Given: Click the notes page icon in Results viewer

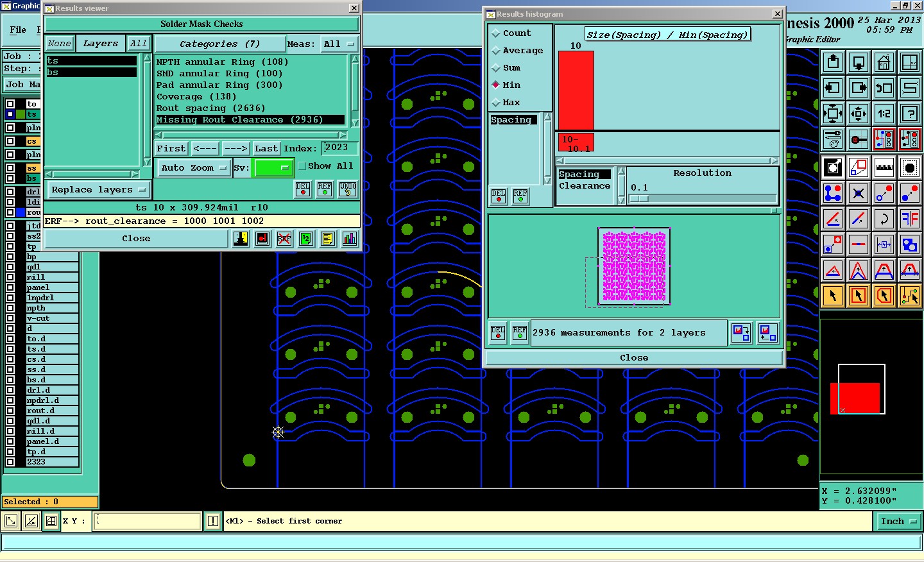Looking at the screenshot, I should (x=327, y=239).
